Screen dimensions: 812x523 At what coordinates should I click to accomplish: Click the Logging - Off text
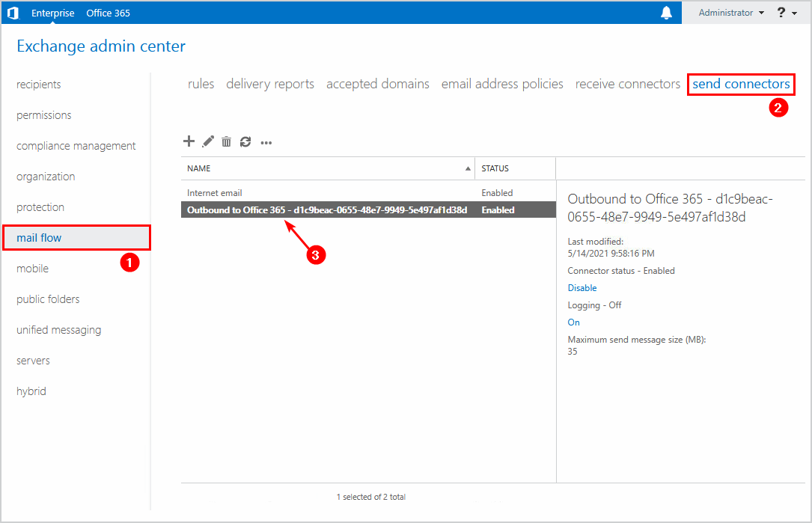click(x=594, y=305)
